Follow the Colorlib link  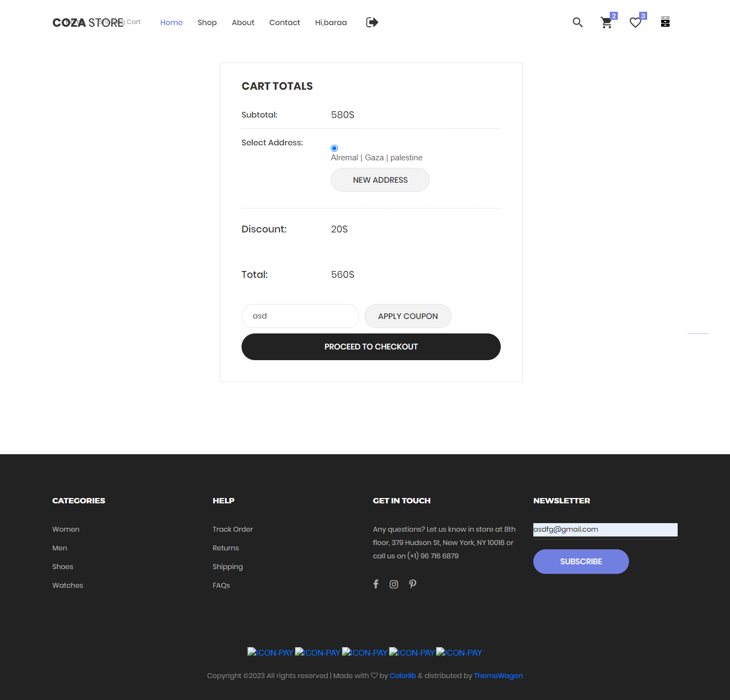[x=403, y=676]
